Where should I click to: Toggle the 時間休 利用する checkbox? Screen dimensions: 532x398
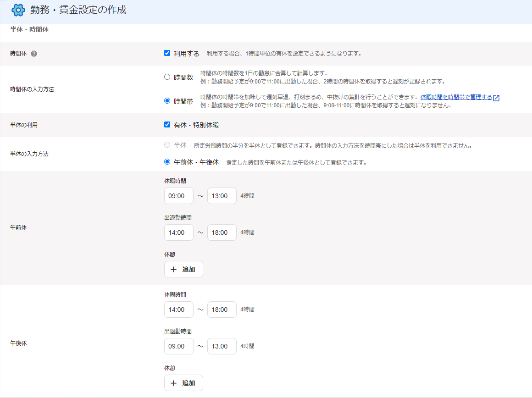(x=167, y=53)
